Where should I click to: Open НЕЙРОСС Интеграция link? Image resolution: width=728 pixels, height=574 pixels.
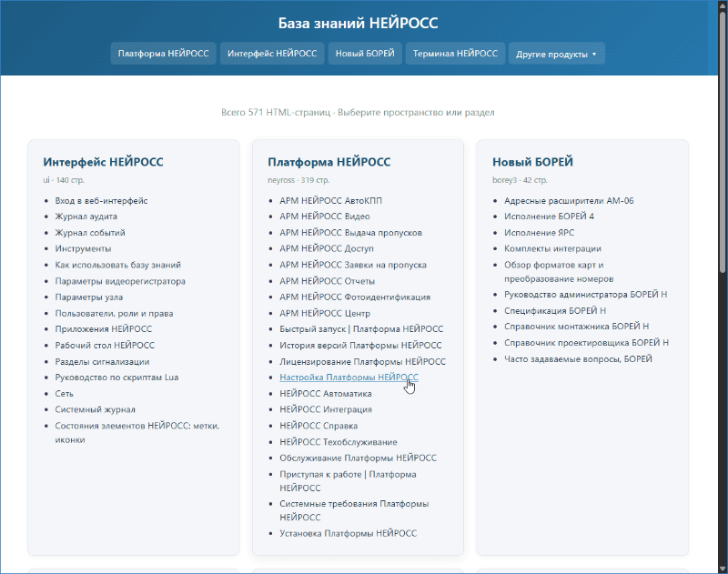326,409
